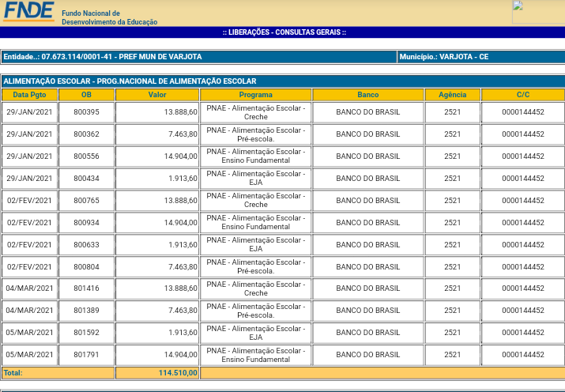Click the Banco column header

[368, 95]
